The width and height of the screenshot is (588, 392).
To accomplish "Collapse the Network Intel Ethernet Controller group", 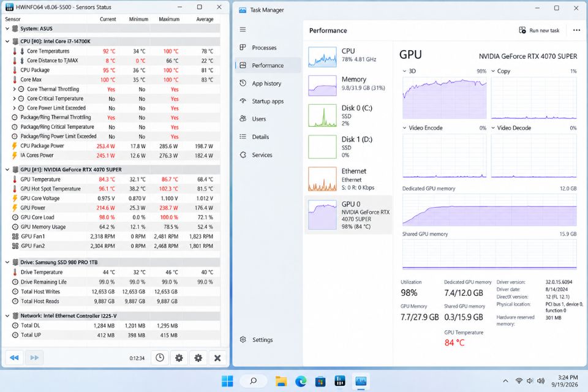I will (x=7, y=316).
